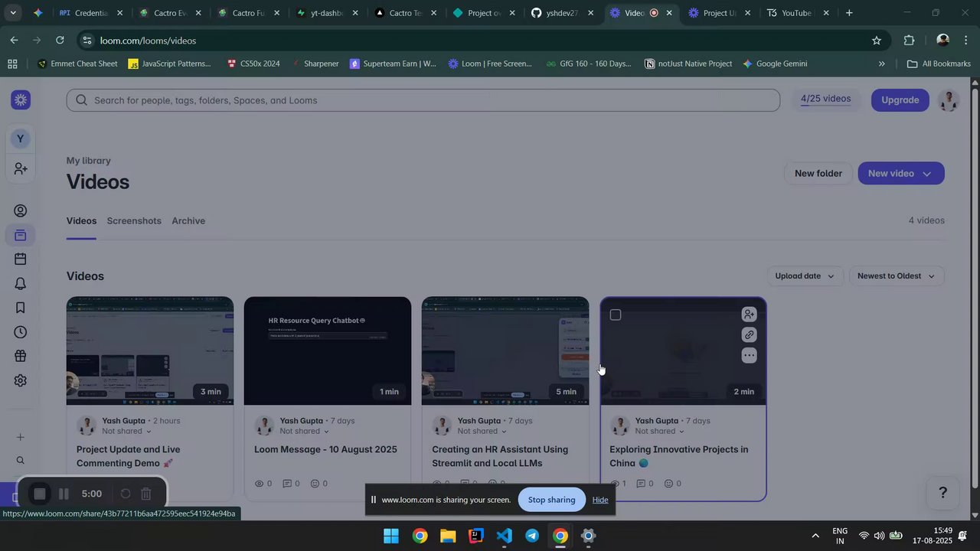Open Chrome tab search dropdown arrow

pos(13,13)
